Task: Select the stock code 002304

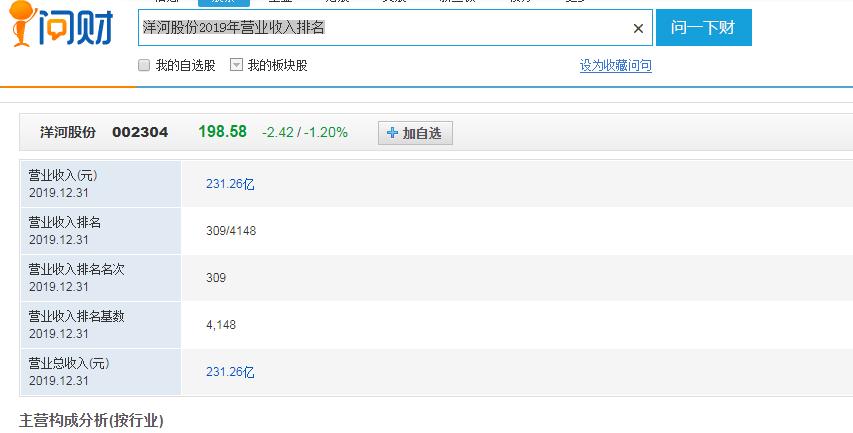Action: 140,132
